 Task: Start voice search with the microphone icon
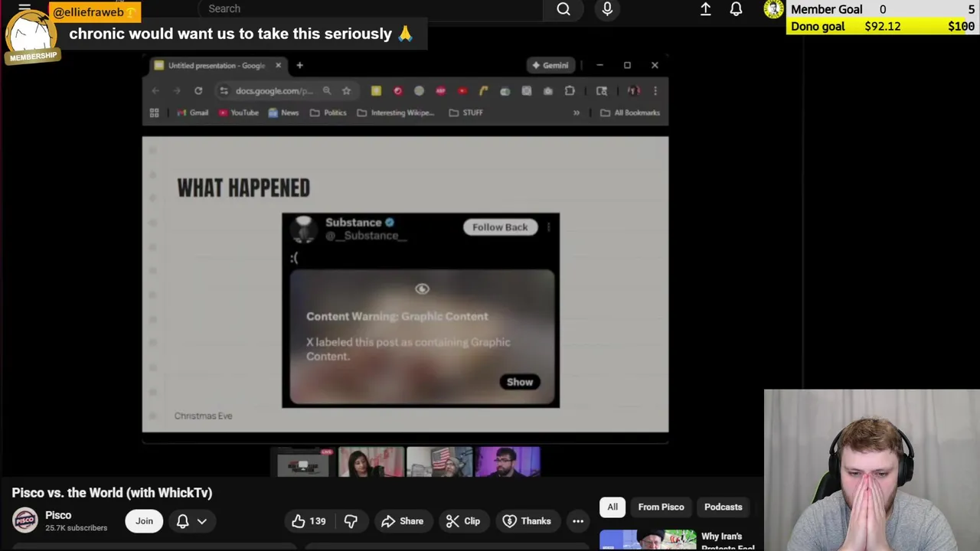click(607, 9)
